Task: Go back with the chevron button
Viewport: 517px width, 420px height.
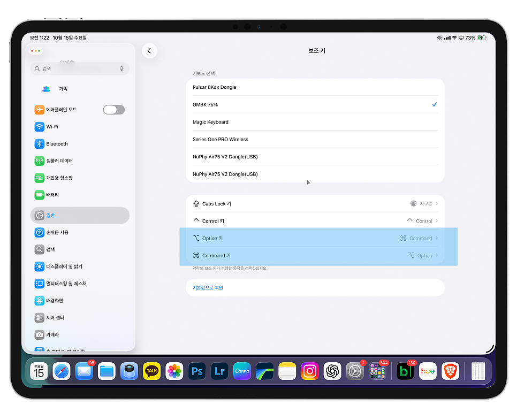Action: click(149, 51)
